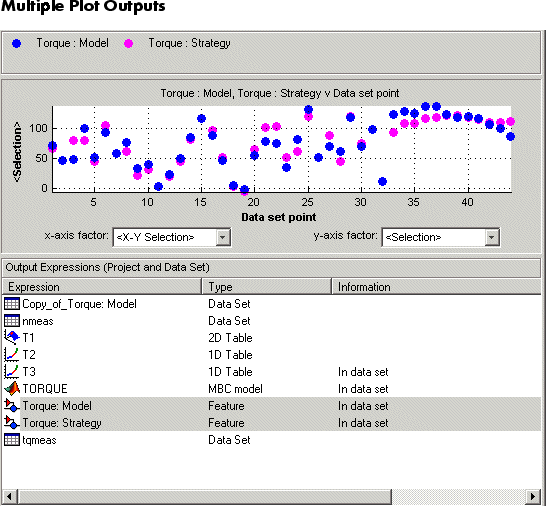The width and height of the screenshot is (546, 506).
Task: Click the TORQUE MBC model icon
Action: [12, 389]
